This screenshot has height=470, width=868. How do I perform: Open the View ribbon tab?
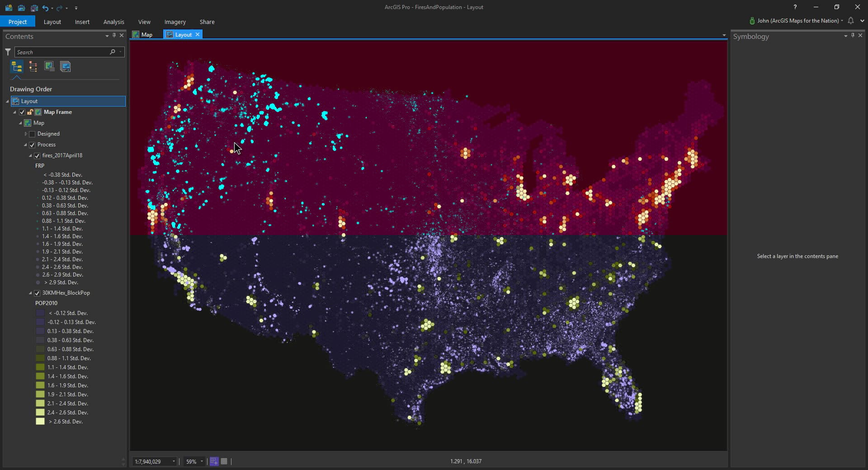click(145, 22)
